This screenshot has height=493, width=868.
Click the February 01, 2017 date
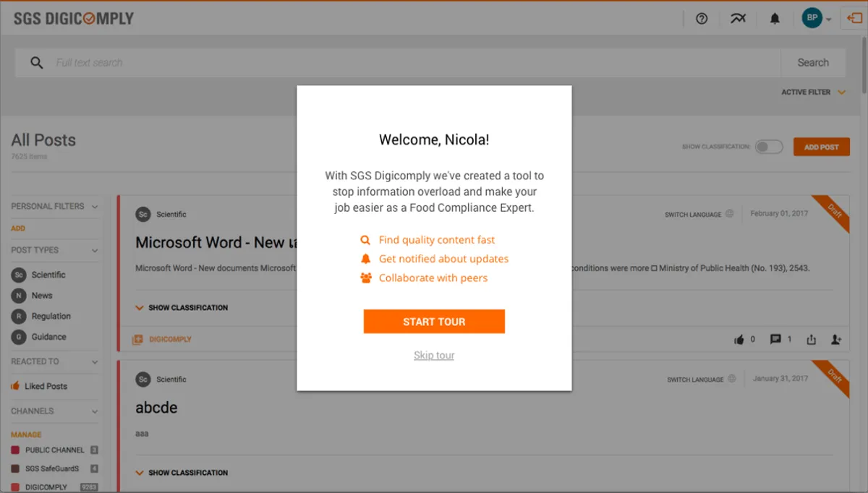click(x=779, y=214)
